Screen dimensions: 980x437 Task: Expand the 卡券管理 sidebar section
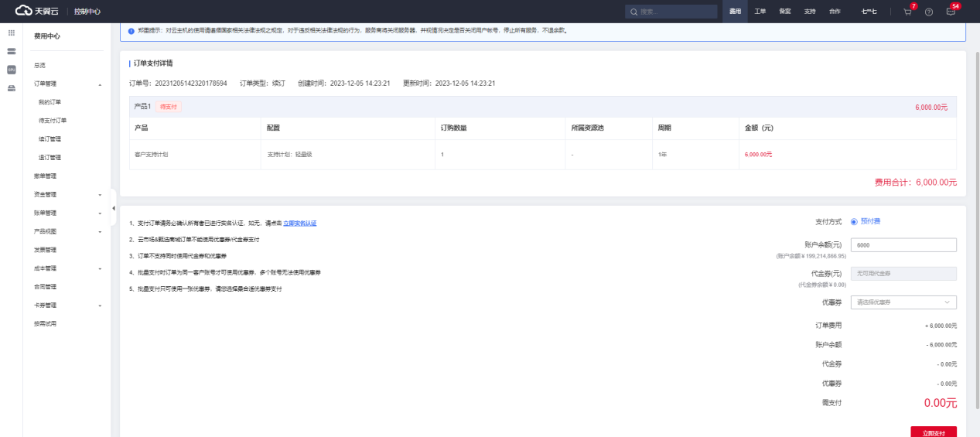pos(100,306)
